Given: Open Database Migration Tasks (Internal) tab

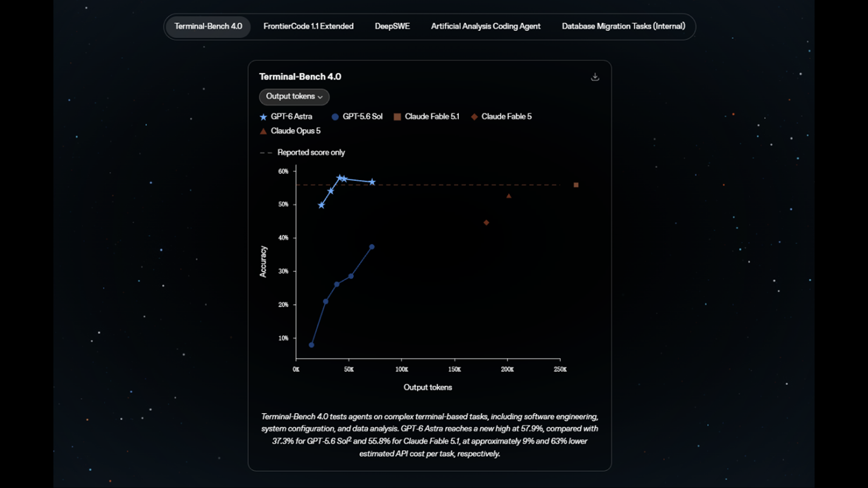Looking at the screenshot, I should (x=623, y=27).
